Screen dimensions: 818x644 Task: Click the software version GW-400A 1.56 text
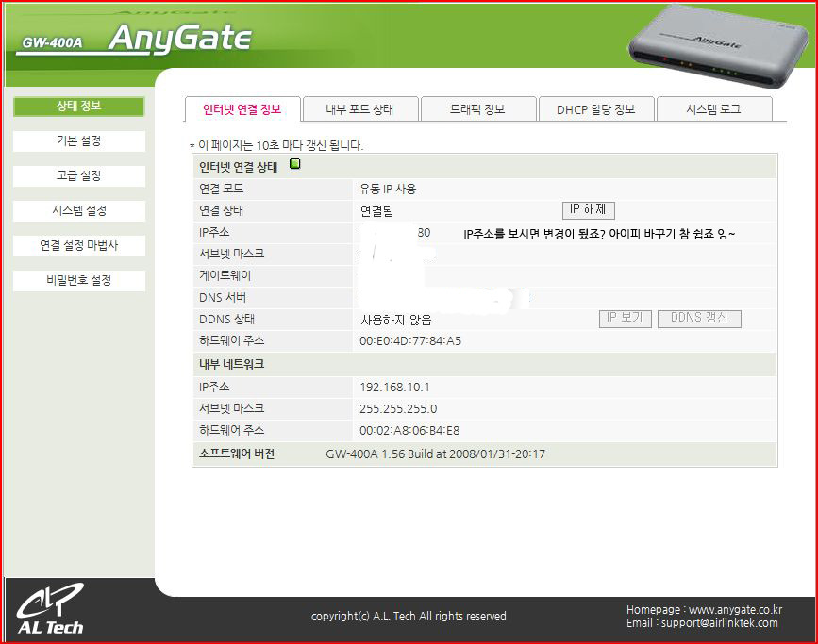click(x=436, y=454)
